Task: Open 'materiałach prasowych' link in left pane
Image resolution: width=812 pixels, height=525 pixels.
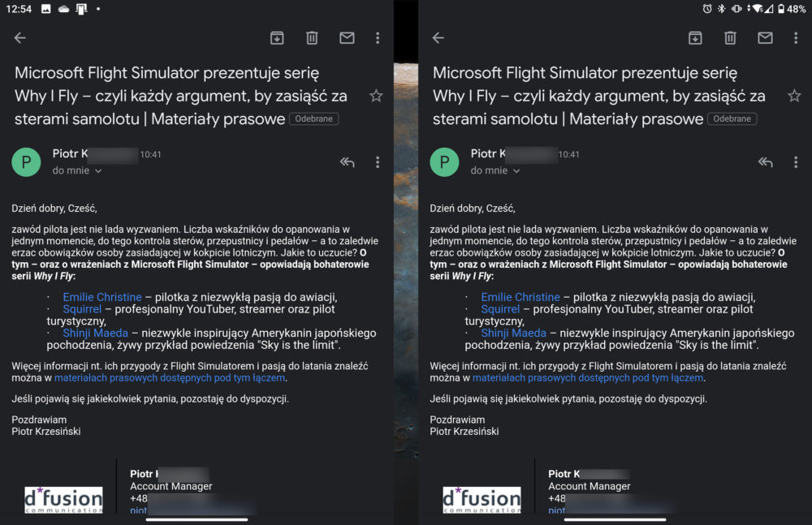Action: [170, 378]
